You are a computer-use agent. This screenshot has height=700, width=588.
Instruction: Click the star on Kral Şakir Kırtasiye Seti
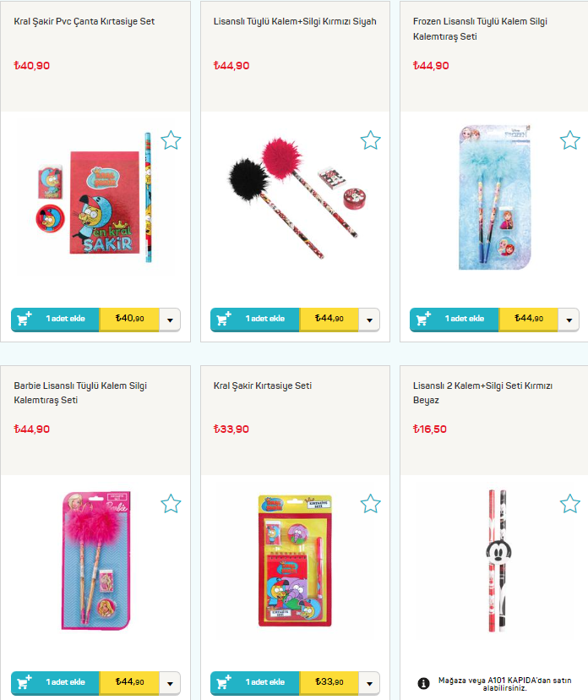tap(370, 504)
